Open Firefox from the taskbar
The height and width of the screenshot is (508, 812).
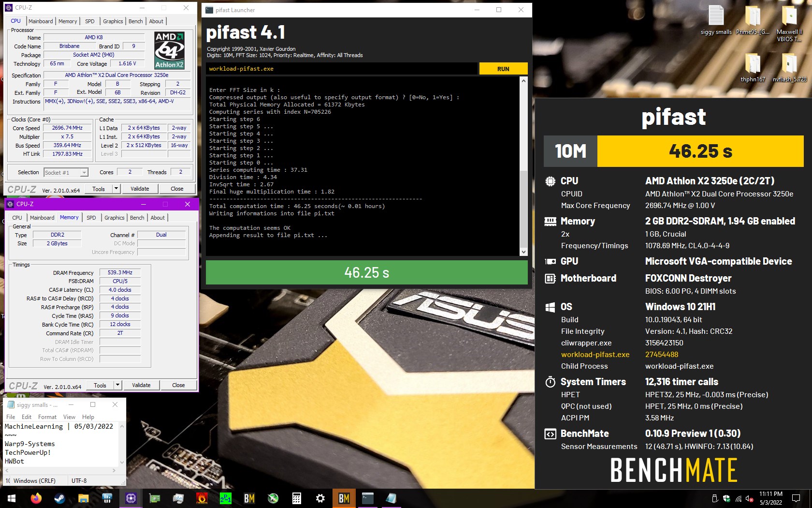[36, 498]
